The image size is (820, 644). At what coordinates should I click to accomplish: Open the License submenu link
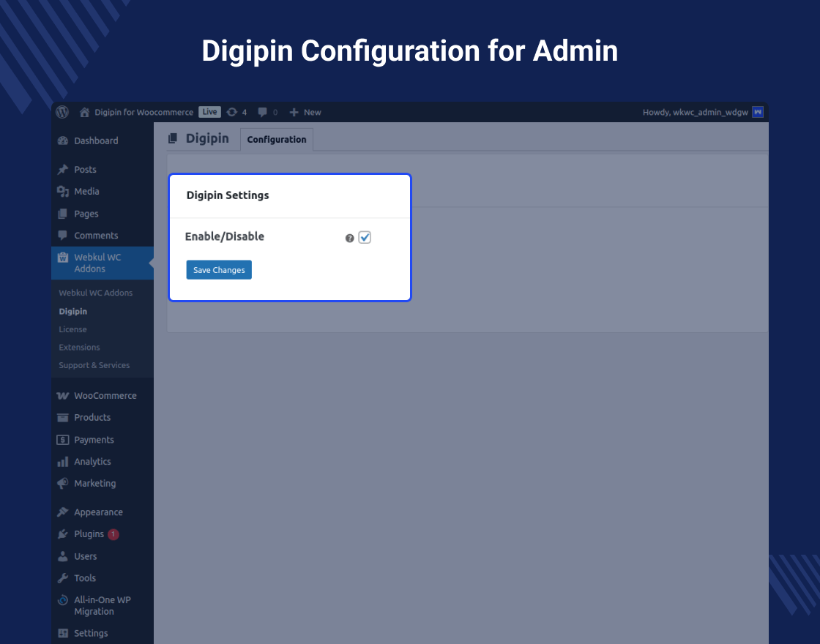point(72,329)
